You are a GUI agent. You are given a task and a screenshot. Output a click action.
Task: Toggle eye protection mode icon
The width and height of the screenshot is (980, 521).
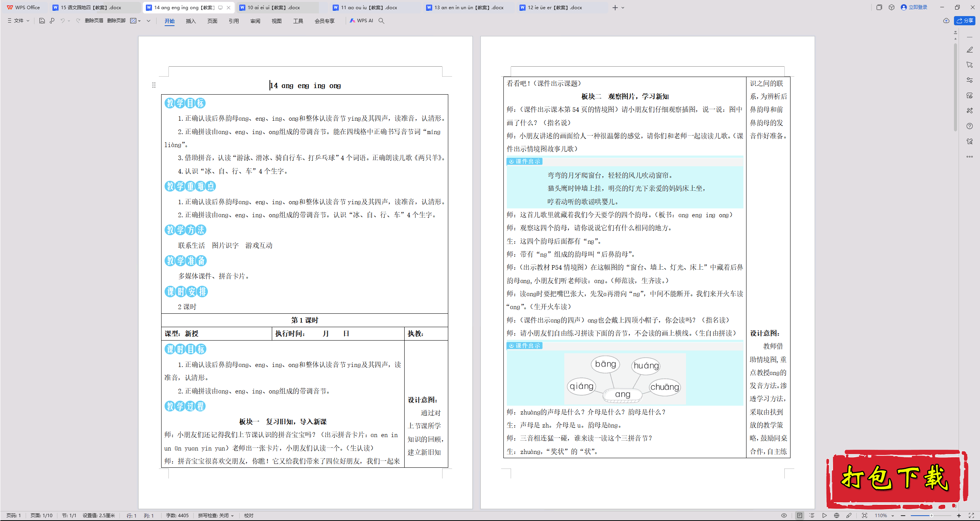784,516
